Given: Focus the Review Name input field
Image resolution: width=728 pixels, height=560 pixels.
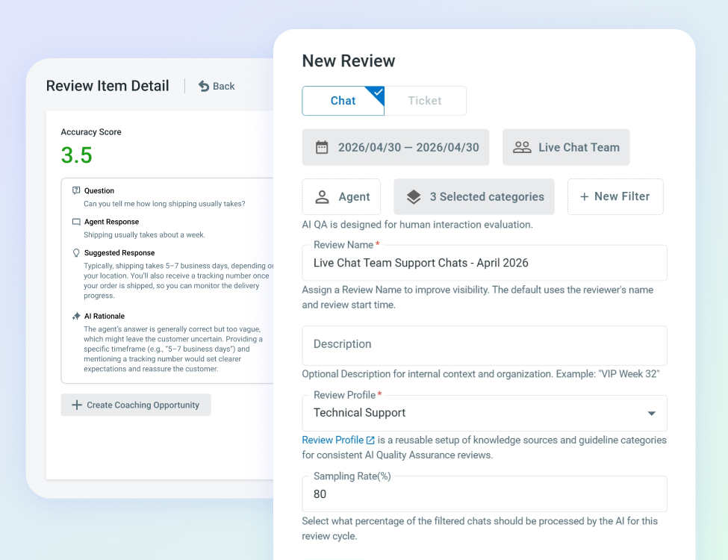Looking at the screenshot, I should tap(485, 263).
